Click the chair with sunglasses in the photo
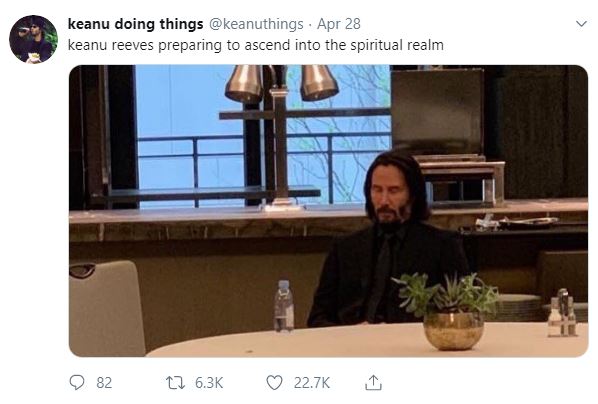Image resolution: width=598 pixels, height=404 pixels. pos(106,308)
